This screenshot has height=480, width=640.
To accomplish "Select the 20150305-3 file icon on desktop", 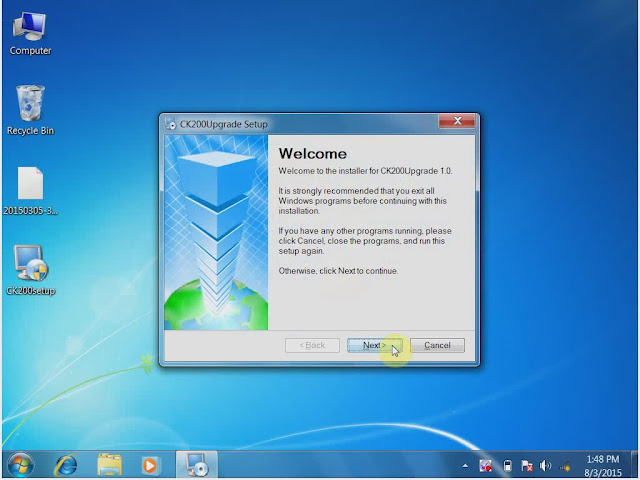I will click(30, 191).
